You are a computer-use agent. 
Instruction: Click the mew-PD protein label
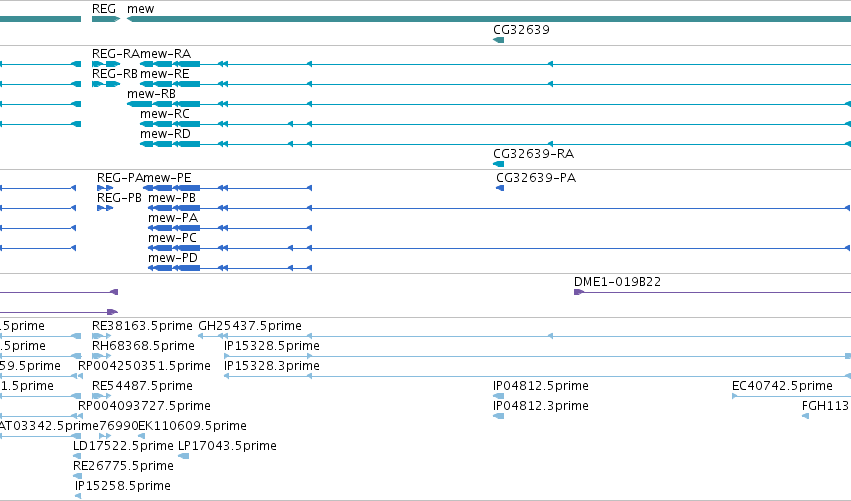(x=173, y=258)
